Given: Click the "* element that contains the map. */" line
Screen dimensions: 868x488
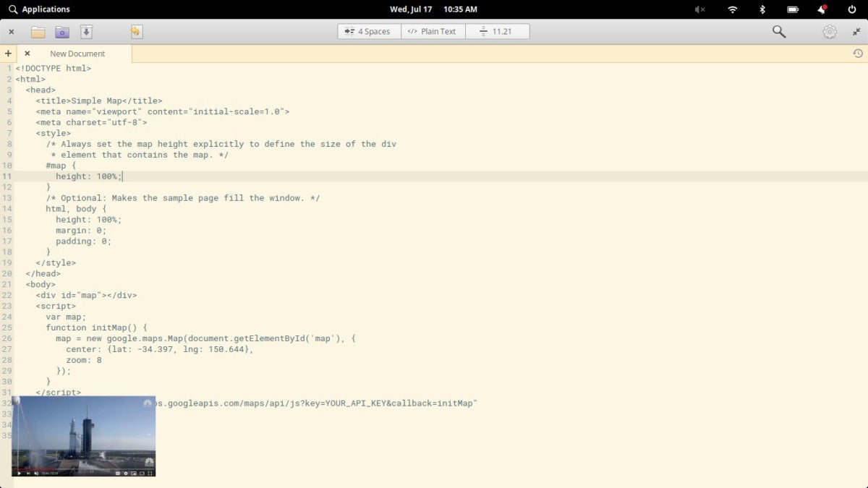Looking at the screenshot, I should pos(140,155).
